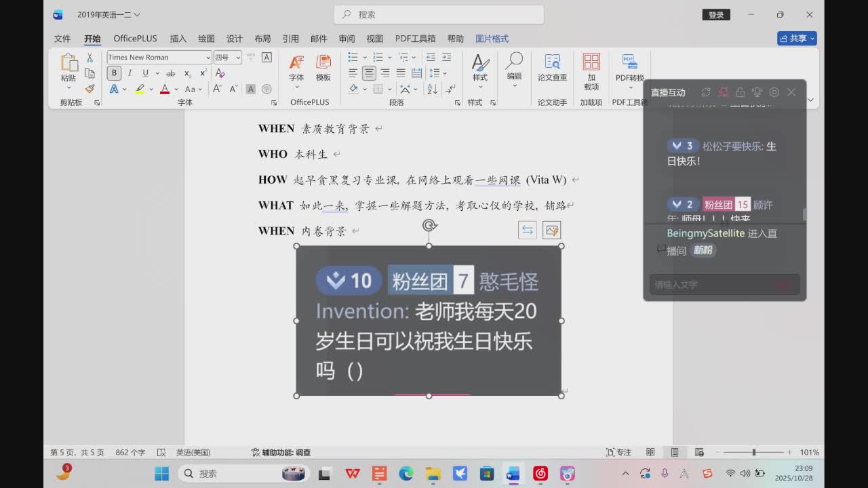Switch to the Layout tab
This screenshot has height=488, width=868.
pos(262,39)
